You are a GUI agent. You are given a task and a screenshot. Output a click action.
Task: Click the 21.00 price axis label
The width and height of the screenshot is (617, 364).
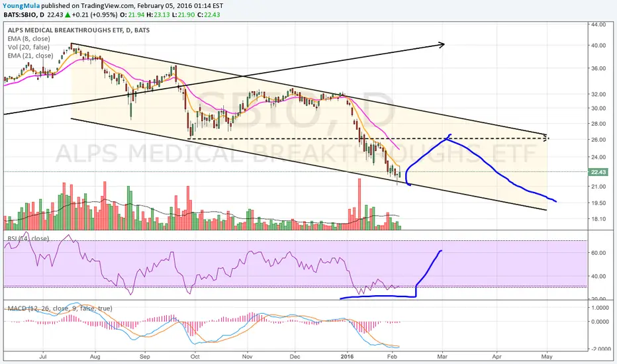pyautogui.click(x=598, y=187)
